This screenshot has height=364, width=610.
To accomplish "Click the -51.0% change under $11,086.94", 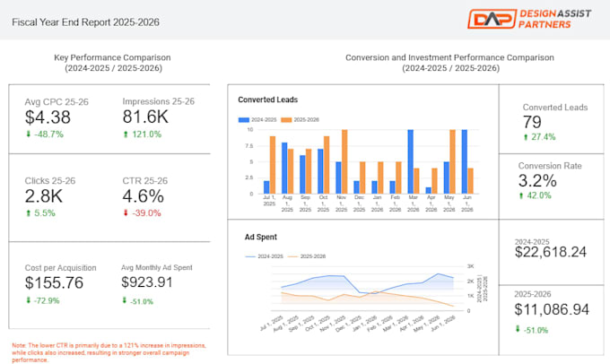I will coord(536,330).
